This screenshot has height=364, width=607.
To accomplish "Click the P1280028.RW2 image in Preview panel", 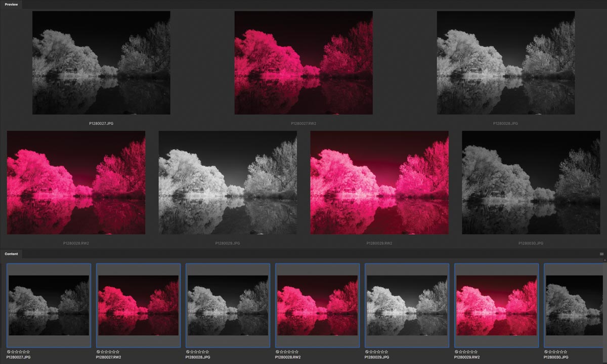I will coord(76,183).
